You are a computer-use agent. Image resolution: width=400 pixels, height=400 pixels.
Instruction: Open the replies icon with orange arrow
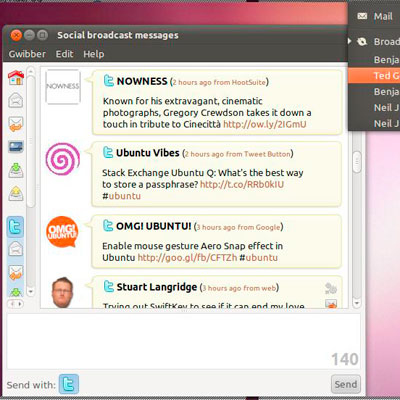tap(16, 124)
